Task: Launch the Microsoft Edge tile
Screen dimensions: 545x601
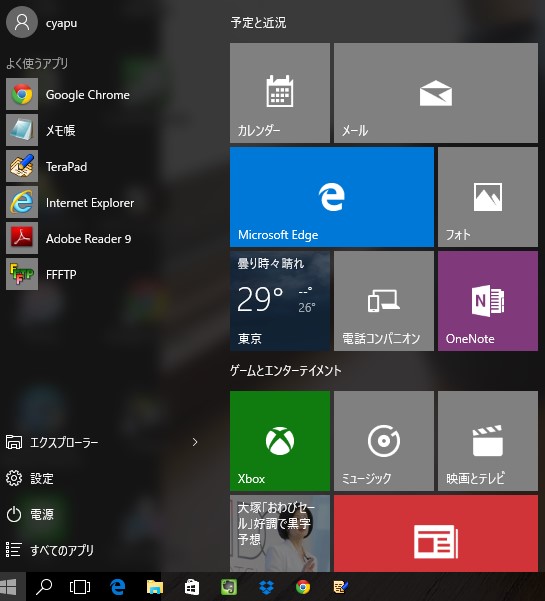Action: 332,197
